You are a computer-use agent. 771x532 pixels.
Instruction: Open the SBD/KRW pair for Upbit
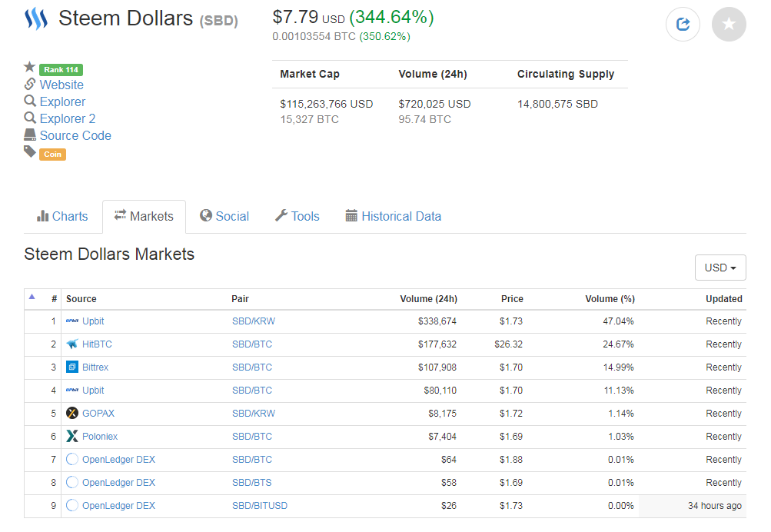254,321
